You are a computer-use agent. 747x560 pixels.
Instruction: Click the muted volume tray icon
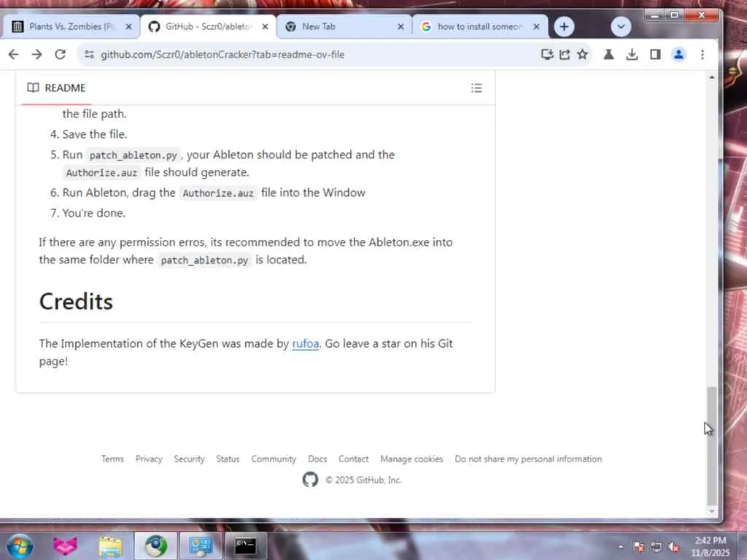tap(674, 547)
